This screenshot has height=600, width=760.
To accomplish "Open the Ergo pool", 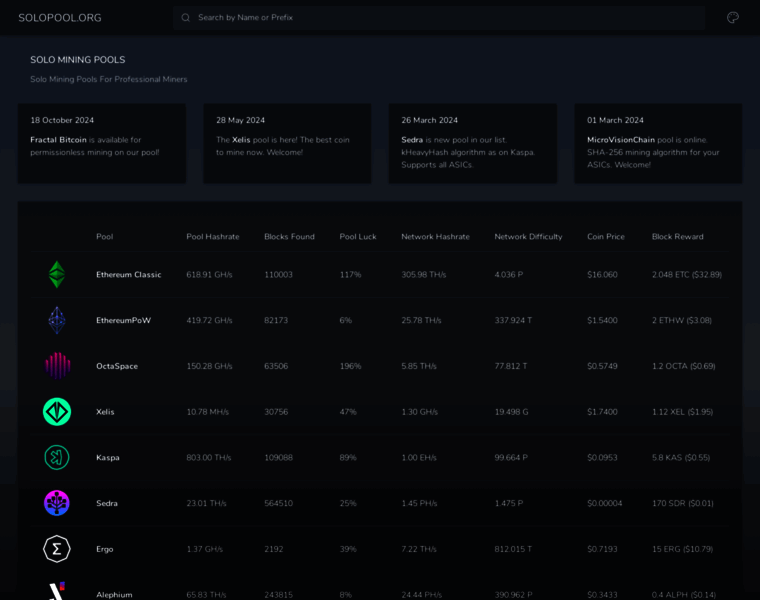I will click(x=105, y=549).
